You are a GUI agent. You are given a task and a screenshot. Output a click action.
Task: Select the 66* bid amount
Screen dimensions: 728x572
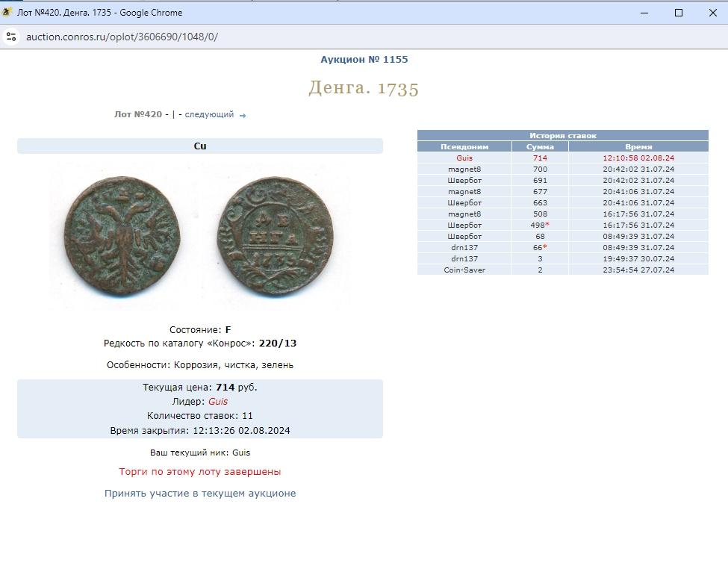(540, 247)
